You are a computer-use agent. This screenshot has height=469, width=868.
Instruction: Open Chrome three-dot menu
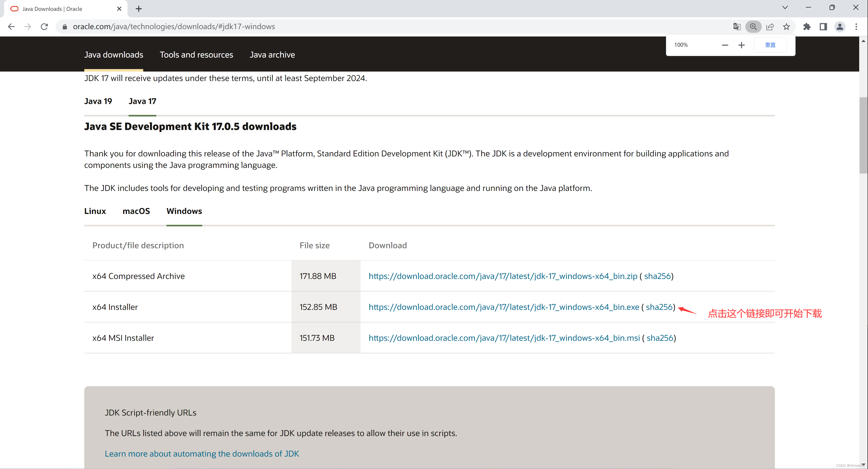856,27
